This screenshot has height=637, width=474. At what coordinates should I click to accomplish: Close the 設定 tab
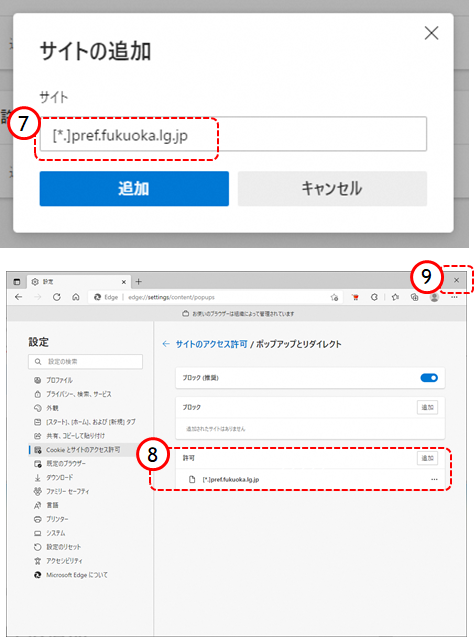(x=124, y=282)
